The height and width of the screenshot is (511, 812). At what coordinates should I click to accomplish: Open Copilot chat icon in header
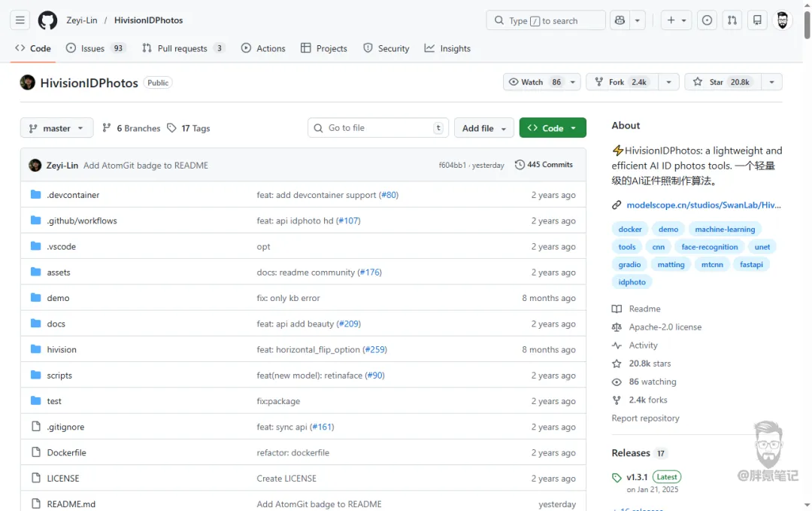[x=620, y=20]
